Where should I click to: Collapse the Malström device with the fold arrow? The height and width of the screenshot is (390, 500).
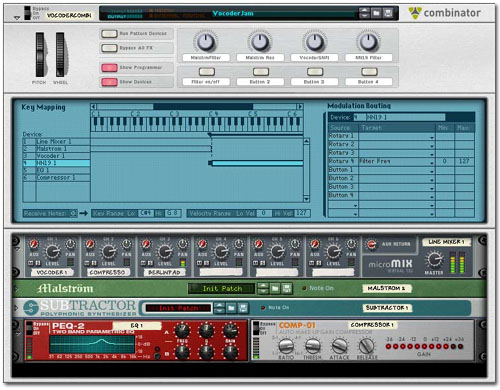pyautogui.click(x=15, y=289)
